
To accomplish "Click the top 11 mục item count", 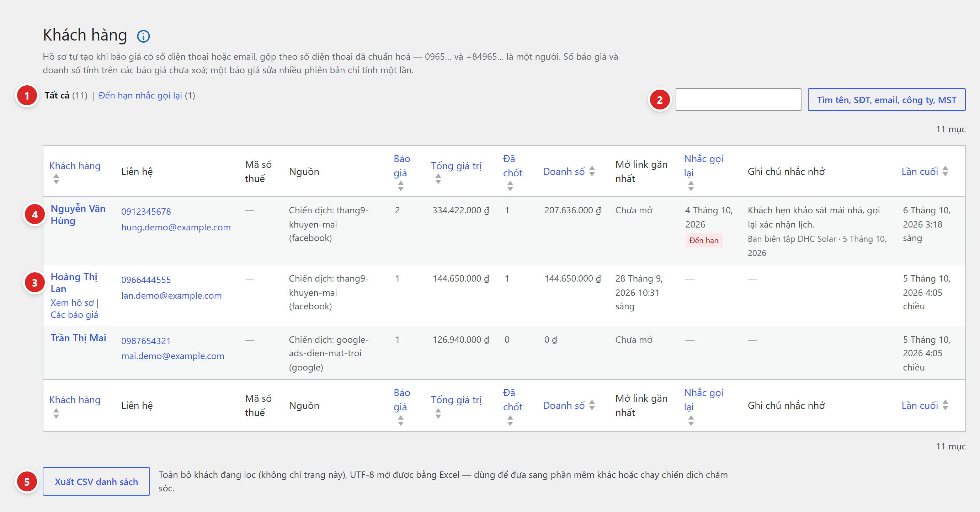I will (x=950, y=129).
